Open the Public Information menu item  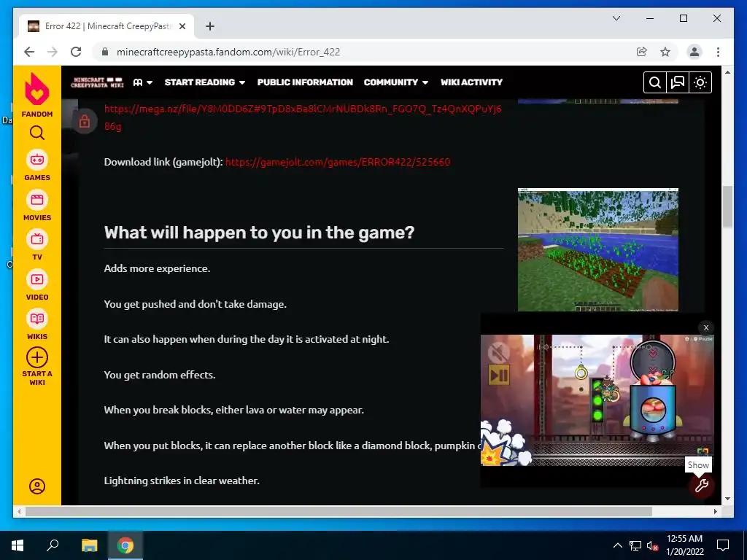(305, 82)
